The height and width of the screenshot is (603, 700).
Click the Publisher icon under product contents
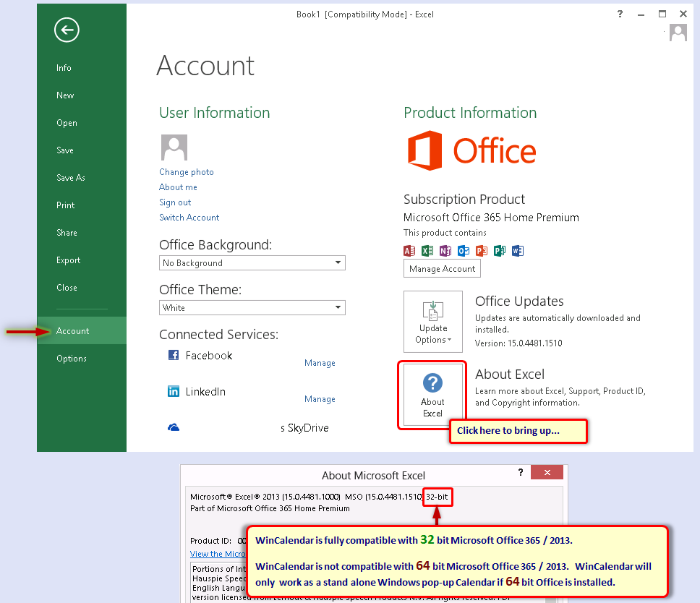coord(499,251)
